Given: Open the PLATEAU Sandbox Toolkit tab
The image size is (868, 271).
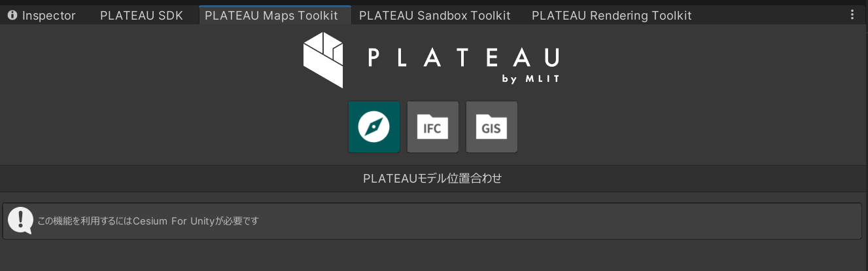Looking at the screenshot, I should point(435,16).
